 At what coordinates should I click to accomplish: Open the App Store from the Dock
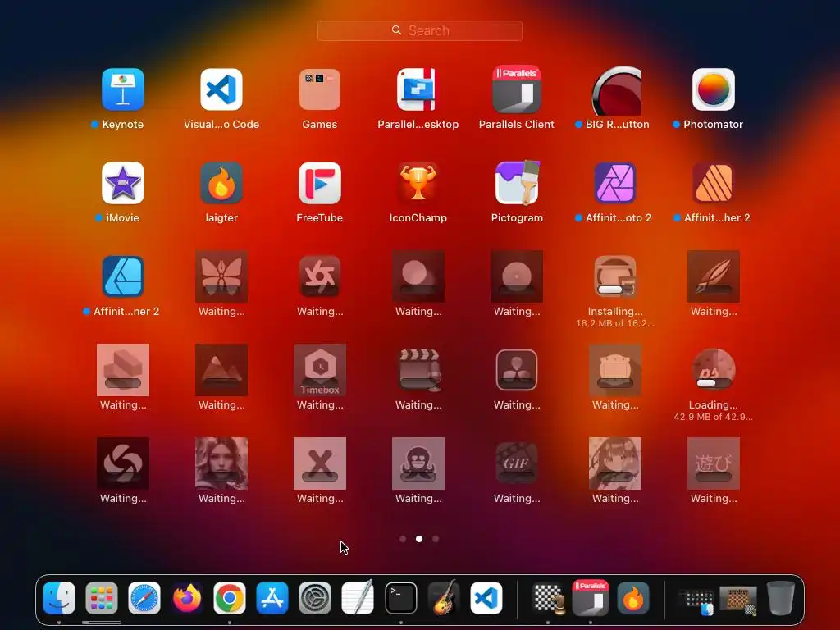point(272,597)
